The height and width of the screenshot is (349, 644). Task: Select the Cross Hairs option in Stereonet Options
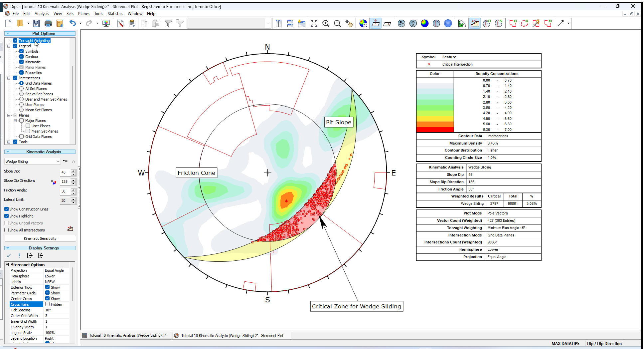click(x=20, y=304)
